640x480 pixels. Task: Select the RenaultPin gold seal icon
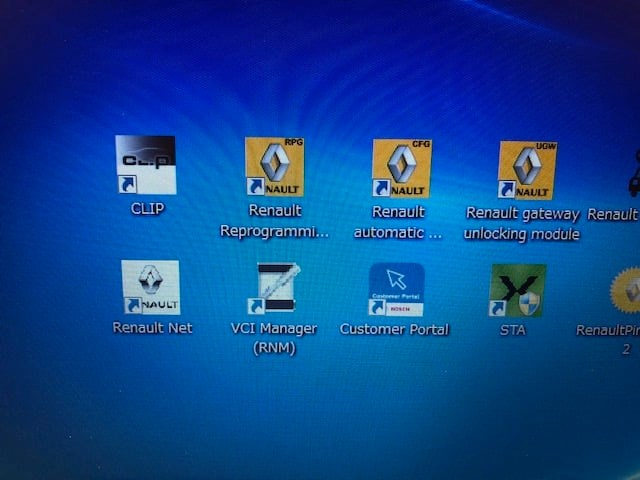(x=626, y=292)
